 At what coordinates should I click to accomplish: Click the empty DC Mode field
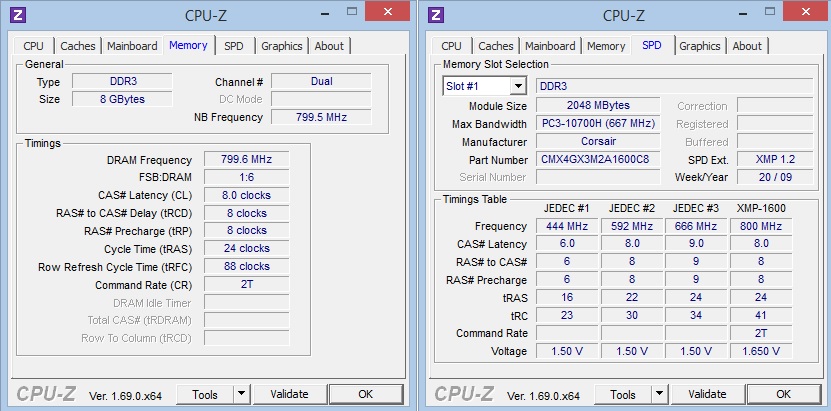(x=321, y=99)
